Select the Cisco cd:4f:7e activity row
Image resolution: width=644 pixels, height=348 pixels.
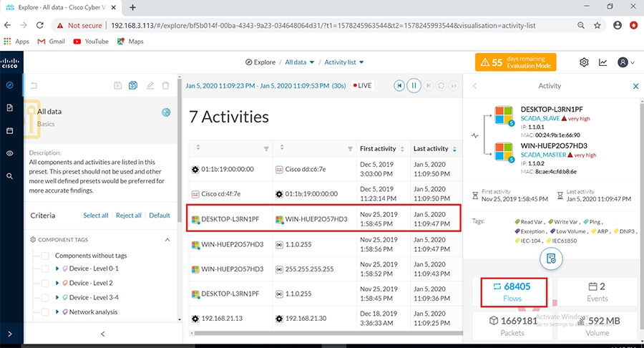324,193
